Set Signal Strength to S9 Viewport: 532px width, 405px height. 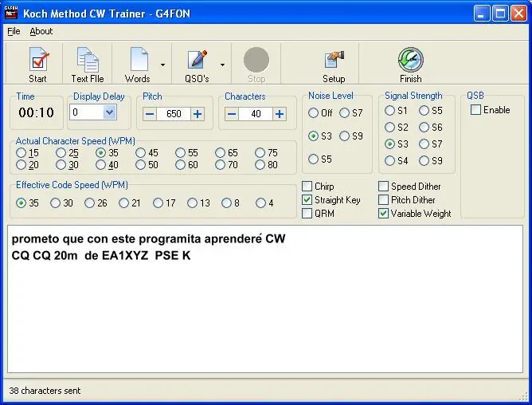(x=424, y=160)
